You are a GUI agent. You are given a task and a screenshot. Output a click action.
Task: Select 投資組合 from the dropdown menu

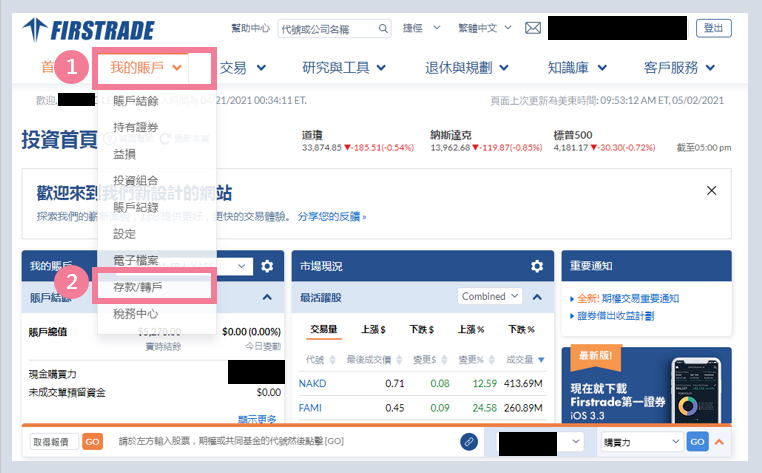pos(136,180)
